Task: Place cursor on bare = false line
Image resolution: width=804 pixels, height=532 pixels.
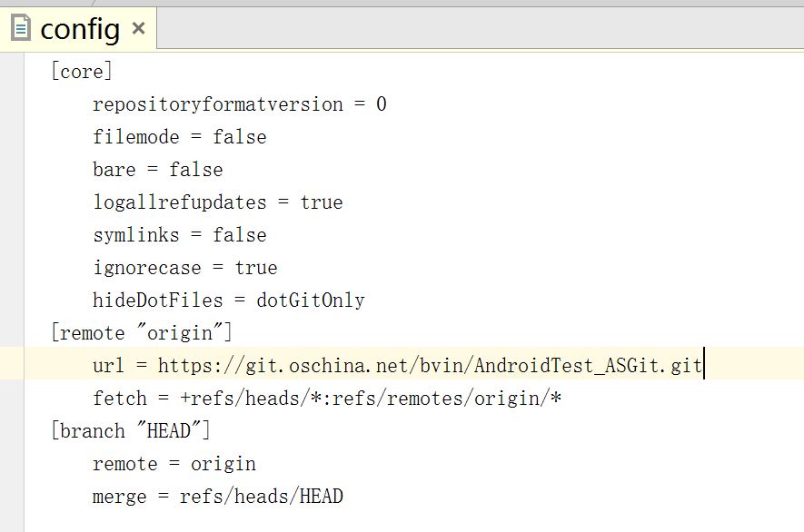Action: [157, 170]
